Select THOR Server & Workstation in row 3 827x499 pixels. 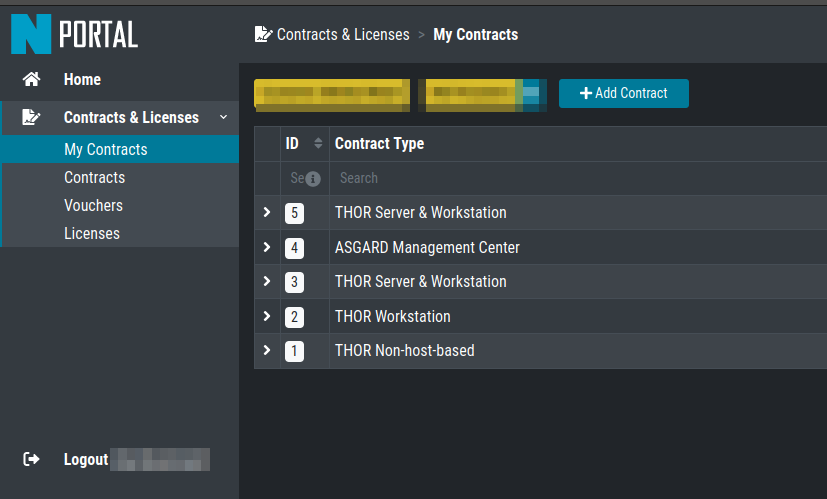(420, 282)
